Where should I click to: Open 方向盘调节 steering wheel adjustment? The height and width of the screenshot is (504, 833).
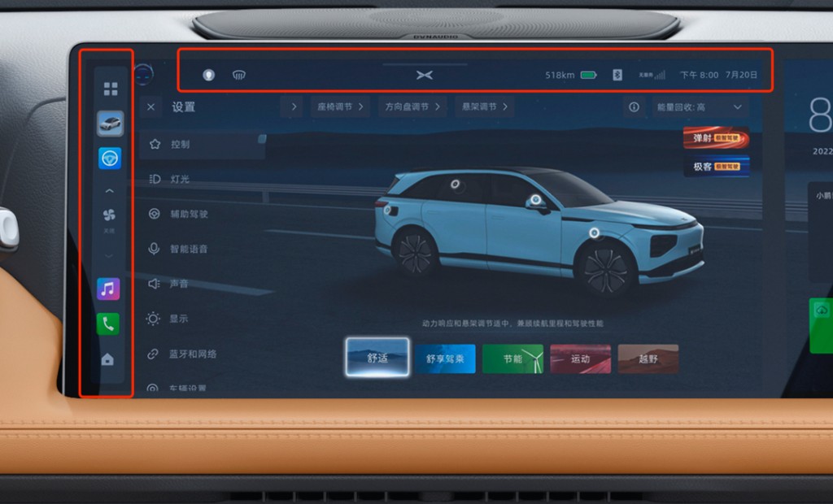click(412, 106)
